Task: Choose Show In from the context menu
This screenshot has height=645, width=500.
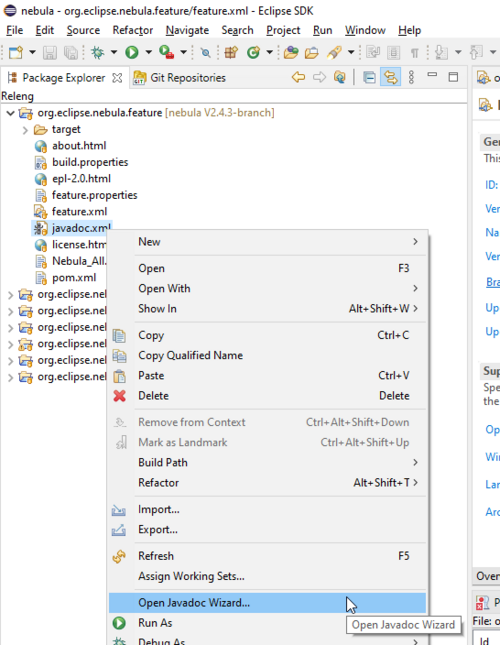Action: pos(267,309)
